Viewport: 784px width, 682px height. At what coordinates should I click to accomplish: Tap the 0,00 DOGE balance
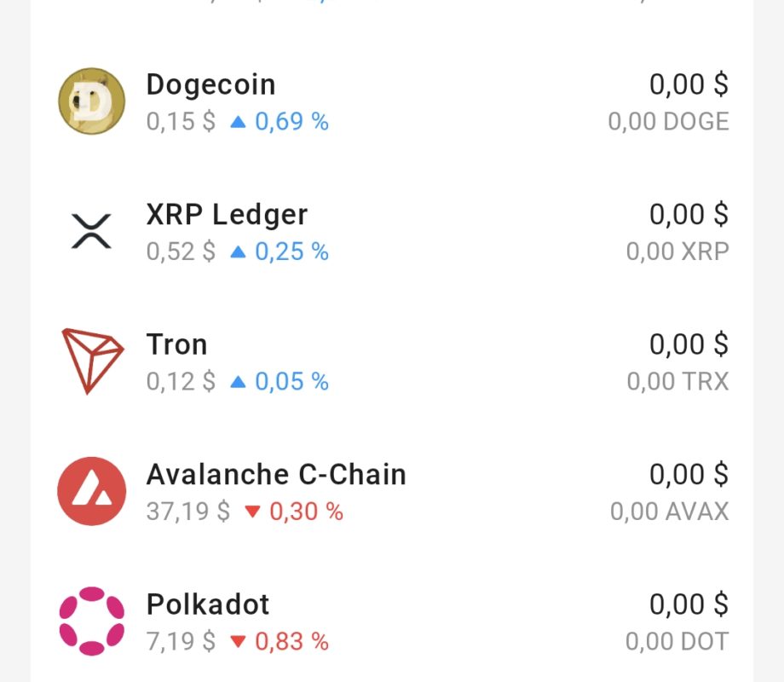coord(668,122)
